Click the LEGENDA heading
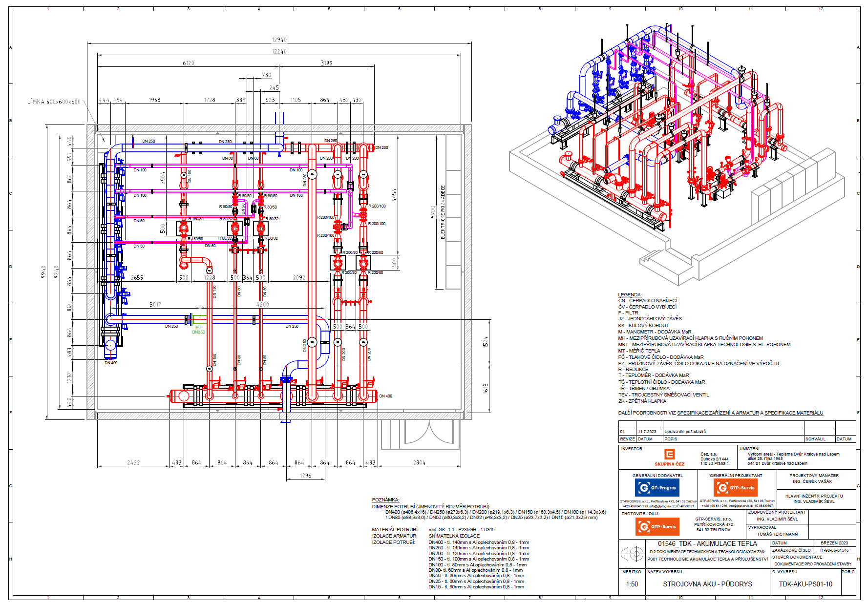Screen dimensions: 868x604 pos(630,294)
